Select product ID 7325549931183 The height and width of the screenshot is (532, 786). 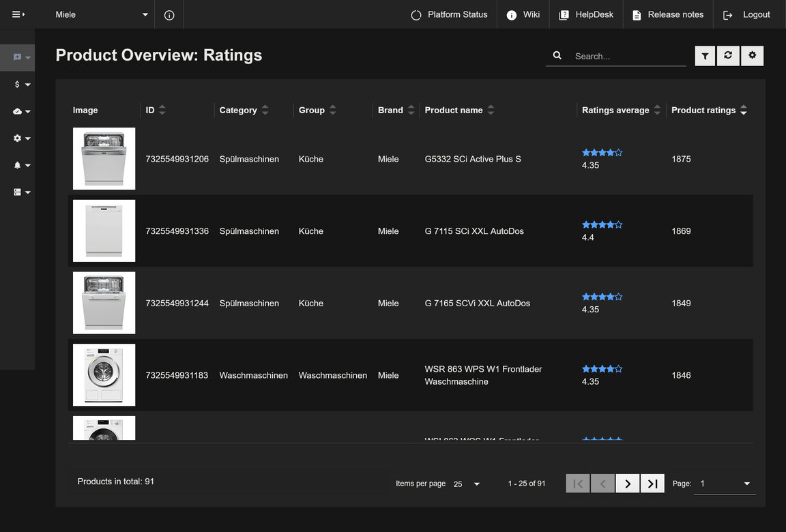(x=177, y=376)
